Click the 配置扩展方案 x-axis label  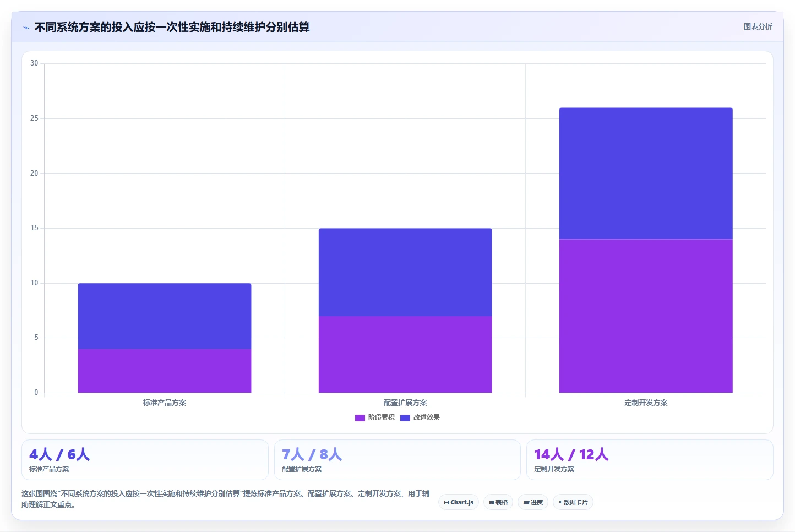pyautogui.click(x=405, y=403)
